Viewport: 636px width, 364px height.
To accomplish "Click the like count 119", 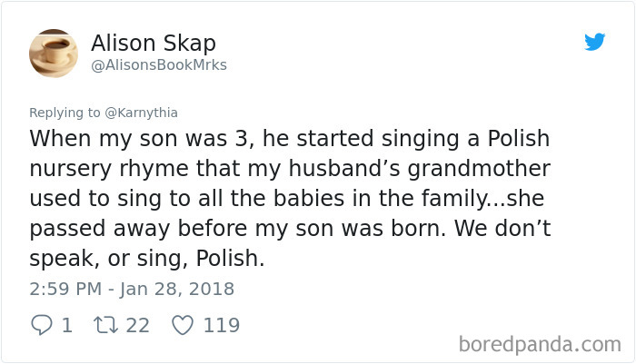I will click(x=222, y=324).
